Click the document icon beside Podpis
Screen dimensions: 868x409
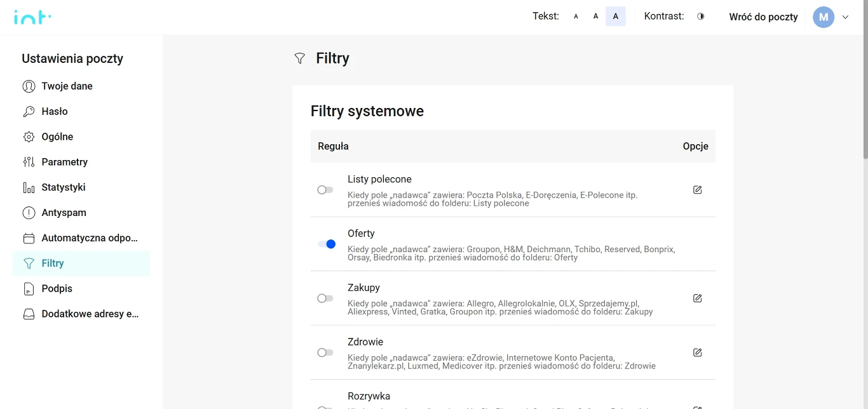tap(29, 288)
